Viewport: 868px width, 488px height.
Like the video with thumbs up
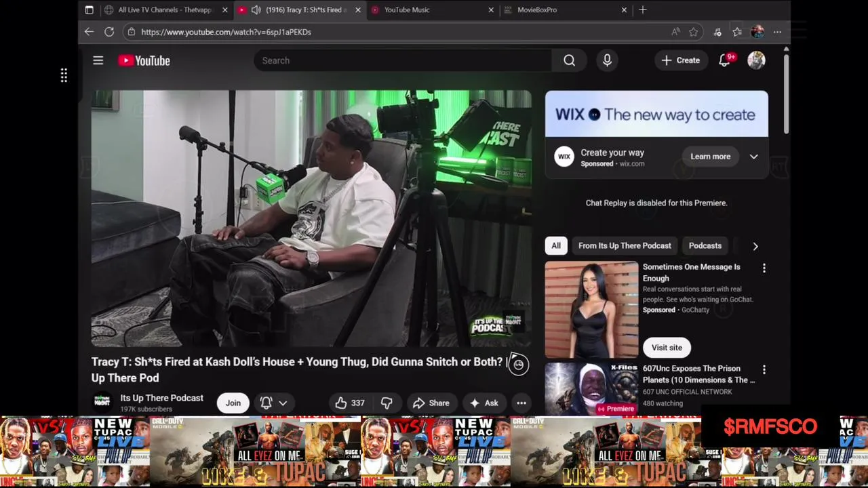[x=351, y=403]
